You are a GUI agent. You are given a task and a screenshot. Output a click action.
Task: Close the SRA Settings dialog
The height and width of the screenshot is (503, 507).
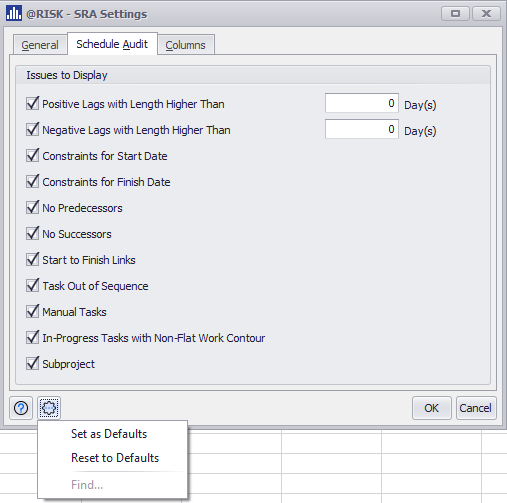click(x=486, y=14)
